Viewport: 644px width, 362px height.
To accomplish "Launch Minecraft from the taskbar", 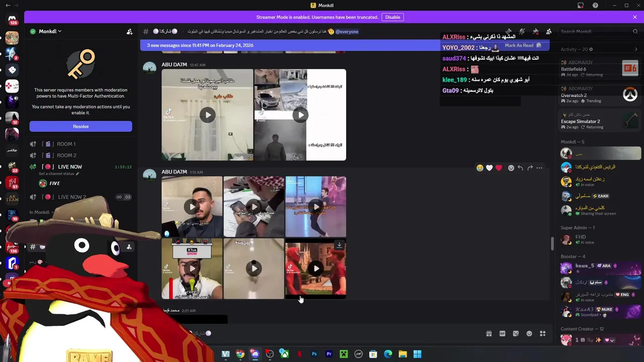I will tap(344, 354).
